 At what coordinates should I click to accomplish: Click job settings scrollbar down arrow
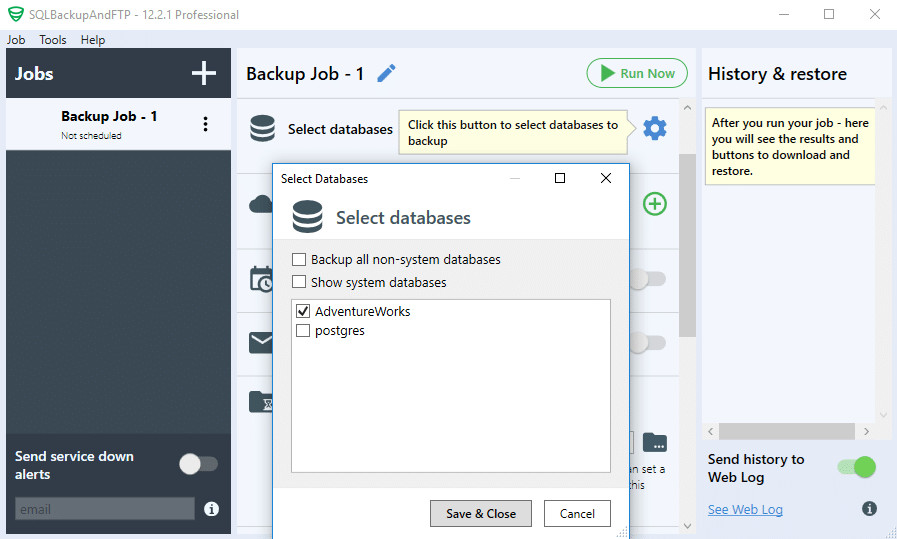tap(687, 525)
